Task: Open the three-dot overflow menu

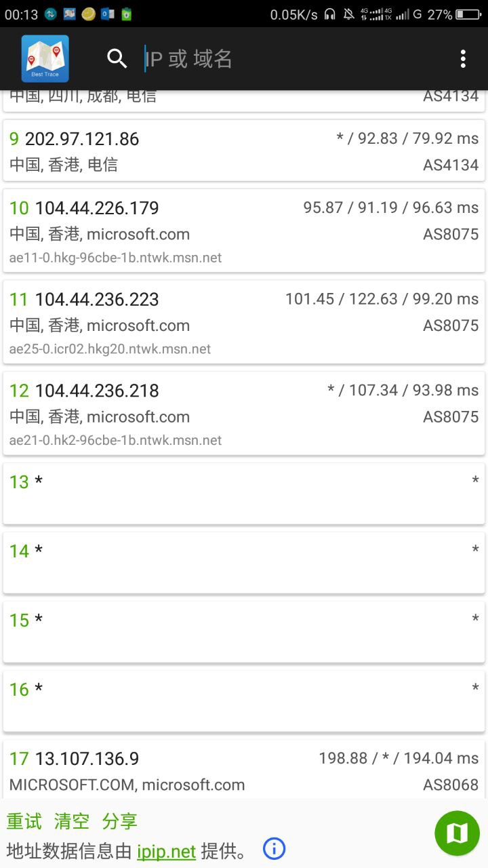Action: (x=463, y=59)
